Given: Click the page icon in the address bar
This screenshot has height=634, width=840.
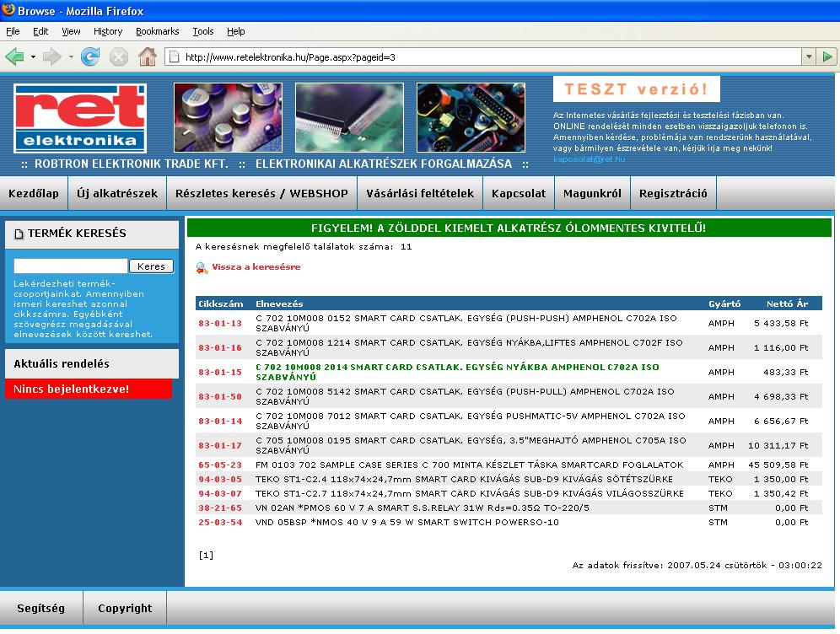Looking at the screenshot, I should point(174,56).
